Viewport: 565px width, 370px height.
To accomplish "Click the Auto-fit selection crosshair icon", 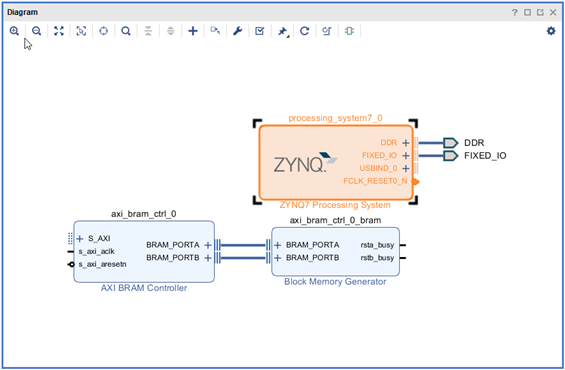I will coord(103,31).
